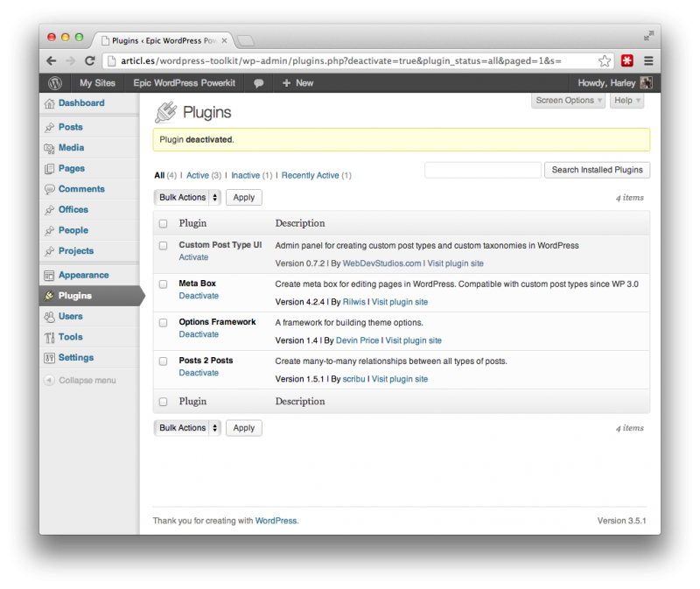Click the Tools icon in sidebar
The image size is (700, 589).
[49, 338]
